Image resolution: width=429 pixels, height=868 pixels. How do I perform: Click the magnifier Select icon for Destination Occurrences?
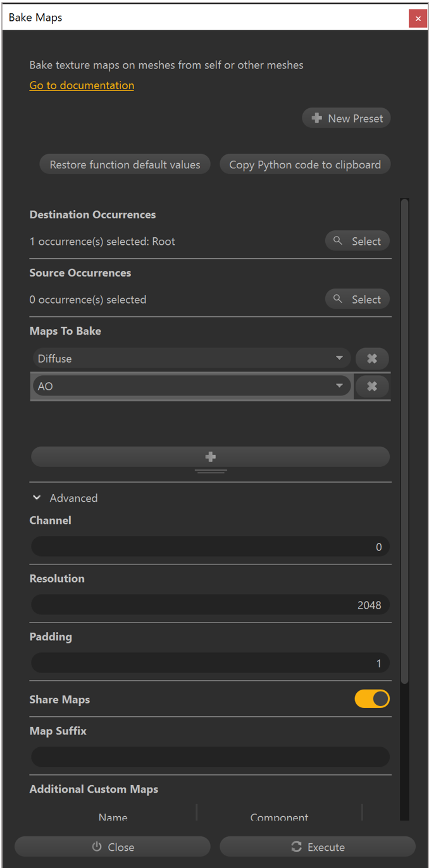(x=337, y=241)
